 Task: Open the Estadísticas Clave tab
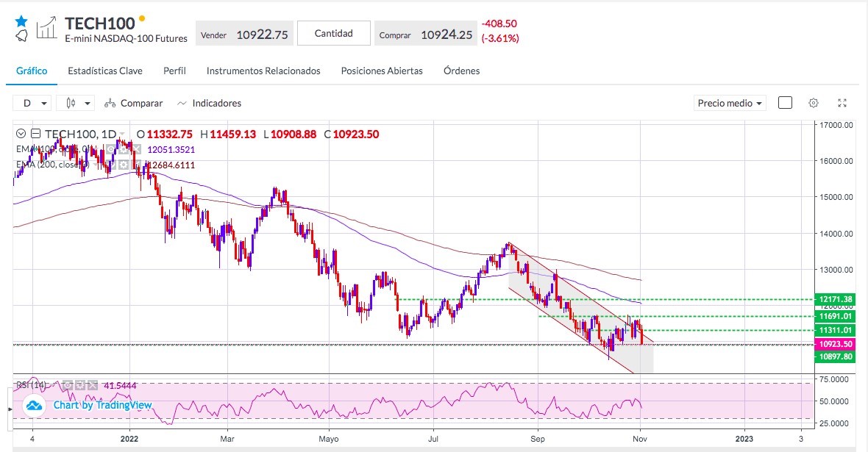[x=105, y=71]
